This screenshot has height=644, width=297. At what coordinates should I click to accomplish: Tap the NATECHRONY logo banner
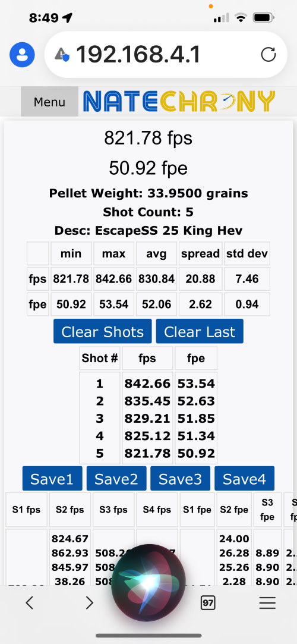pyautogui.click(x=179, y=101)
